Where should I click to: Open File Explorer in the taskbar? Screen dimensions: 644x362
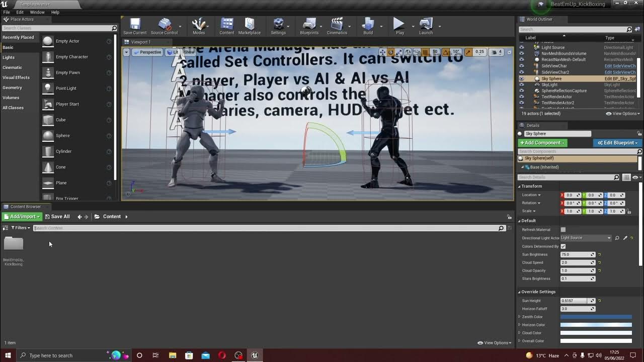(x=173, y=355)
